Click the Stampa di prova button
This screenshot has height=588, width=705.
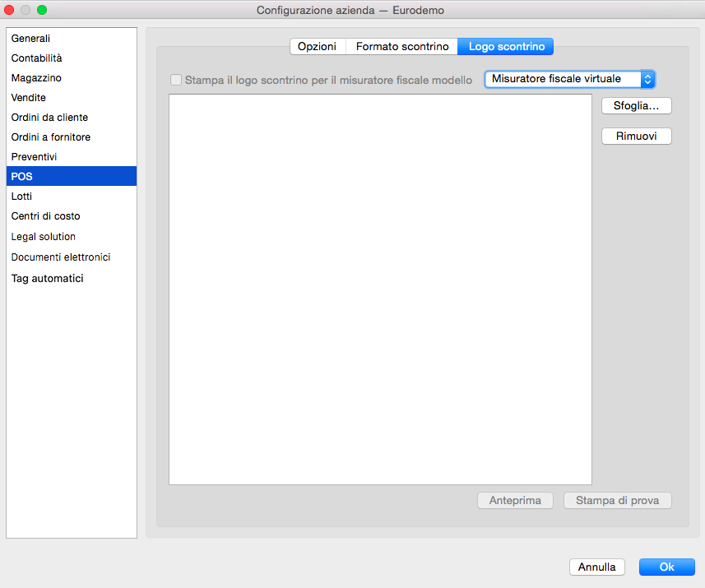(x=617, y=500)
